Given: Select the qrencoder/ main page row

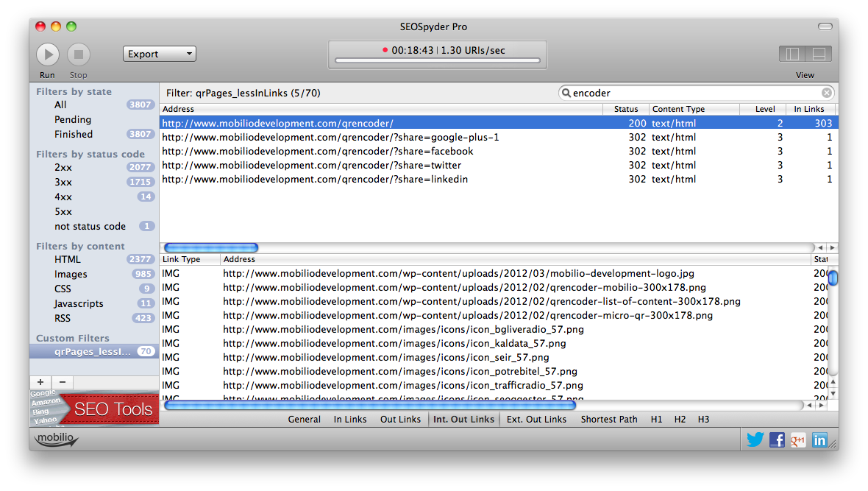Looking at the screenshot, I should coord(499,123).
